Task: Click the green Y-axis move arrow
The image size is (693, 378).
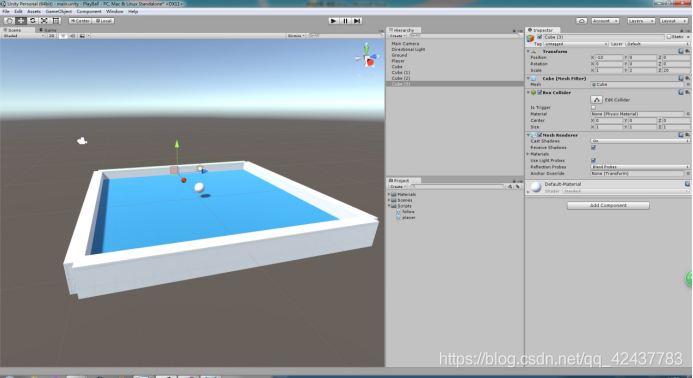Action: click(177, 145)
